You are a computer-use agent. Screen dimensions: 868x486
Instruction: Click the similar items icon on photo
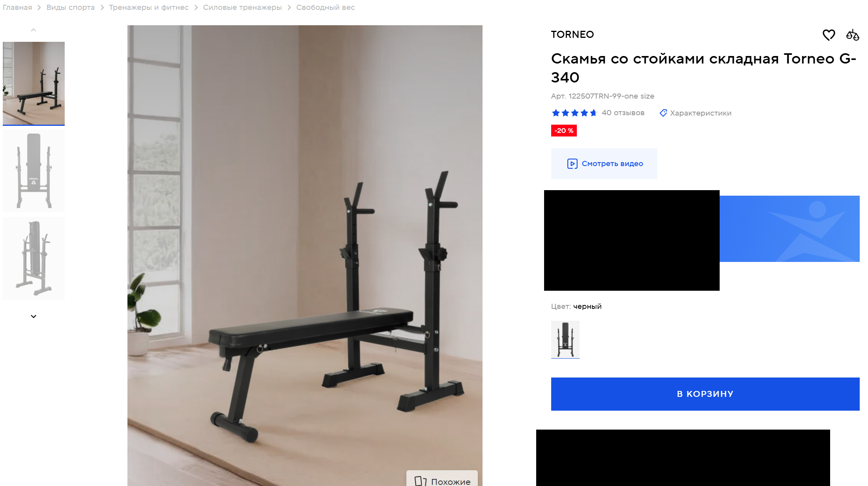pyautogui.click(x=420, y=481)
